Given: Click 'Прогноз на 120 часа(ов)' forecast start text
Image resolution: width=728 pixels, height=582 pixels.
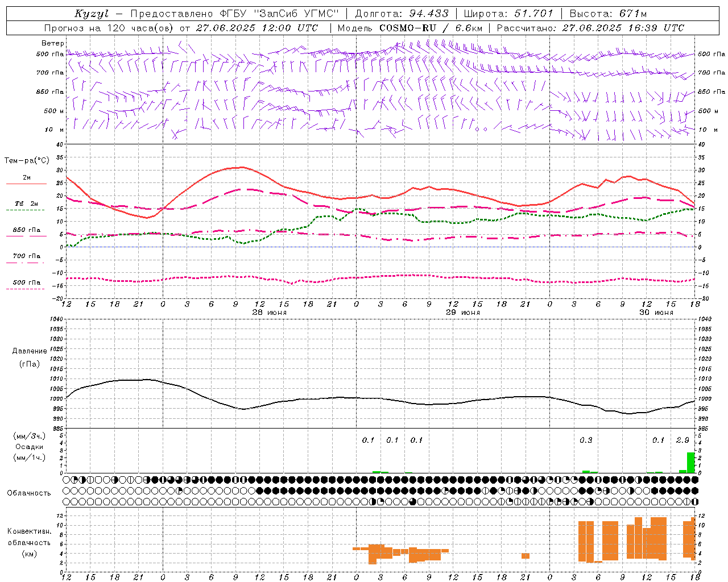Looking at the screenshot, I should click(x=109, y=28).
